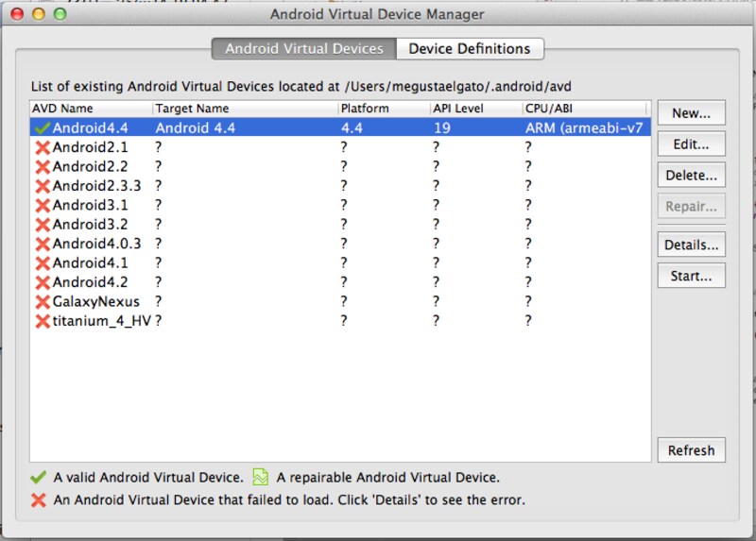756x541 pixels.
Task: Click the red X icon beside GalaxyNexus
Action: pos(42,302)
